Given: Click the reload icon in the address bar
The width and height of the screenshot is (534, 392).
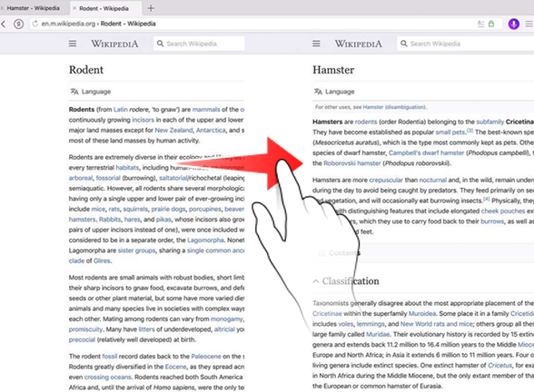Looking at the screenshot, I should [35, 24].
